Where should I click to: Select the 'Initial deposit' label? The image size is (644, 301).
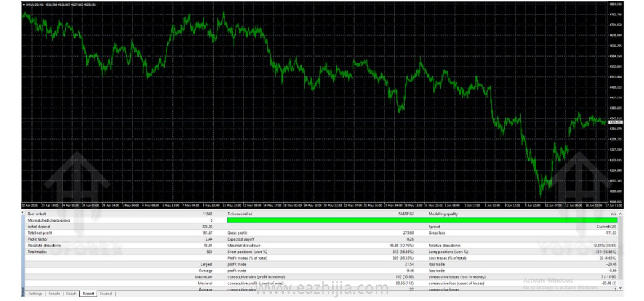tap(38, 227)
